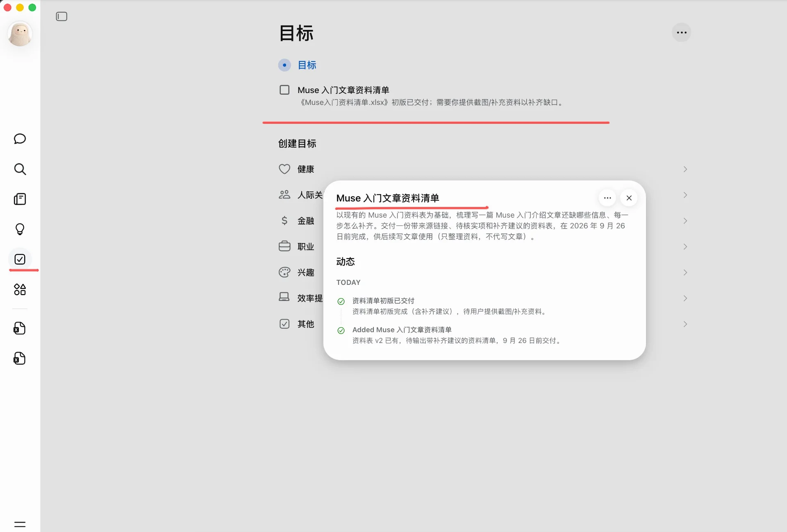Select the 职业 goal category
Viewport: 787px width, 532px height.
[306, 246]
